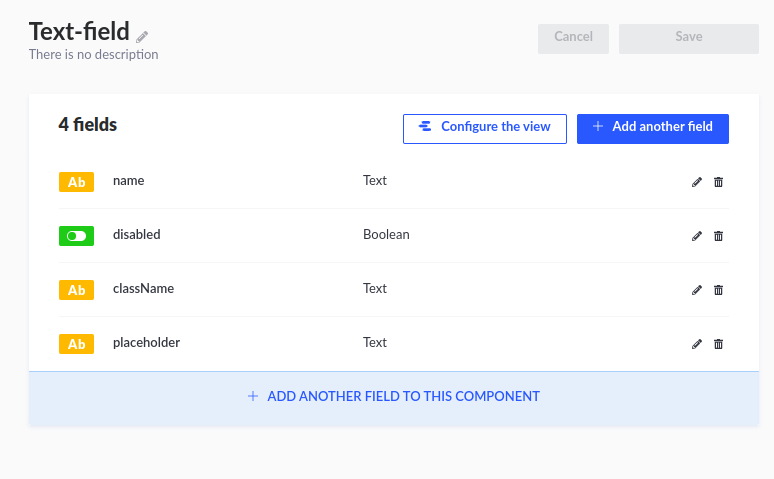Edit the placeholder field
774x479 pixels.
point(697,344)
